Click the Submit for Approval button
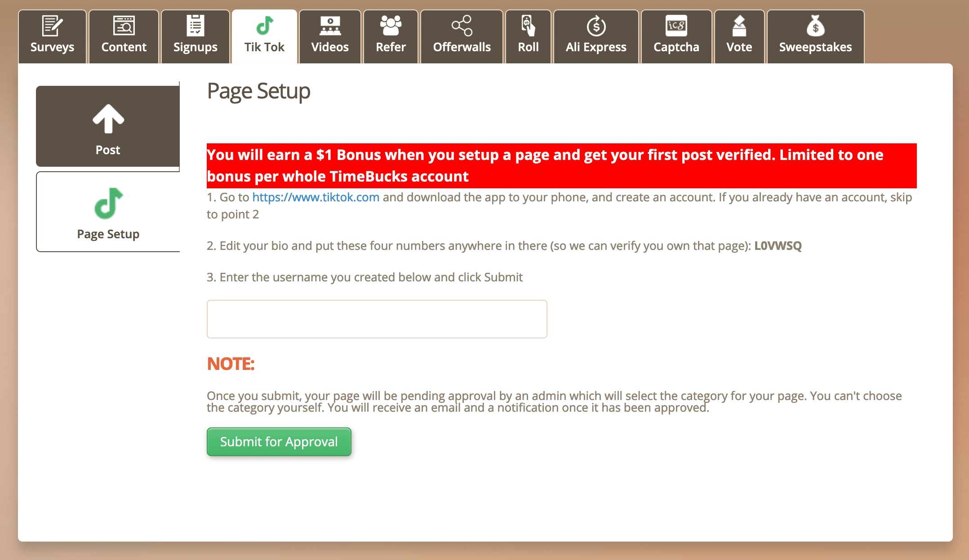Image resolution: width=969 pixels, height=560 pixels. (279, 442)
